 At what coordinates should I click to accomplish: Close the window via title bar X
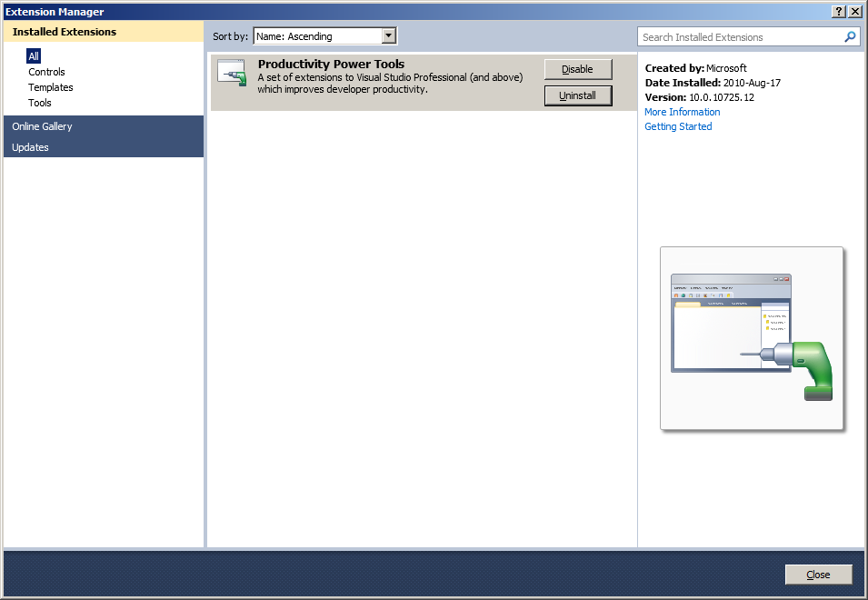[x=855, y=11]
